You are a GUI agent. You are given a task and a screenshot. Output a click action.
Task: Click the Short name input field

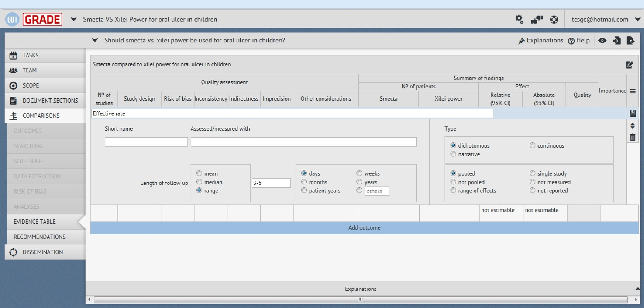click(x=146, y=142)
